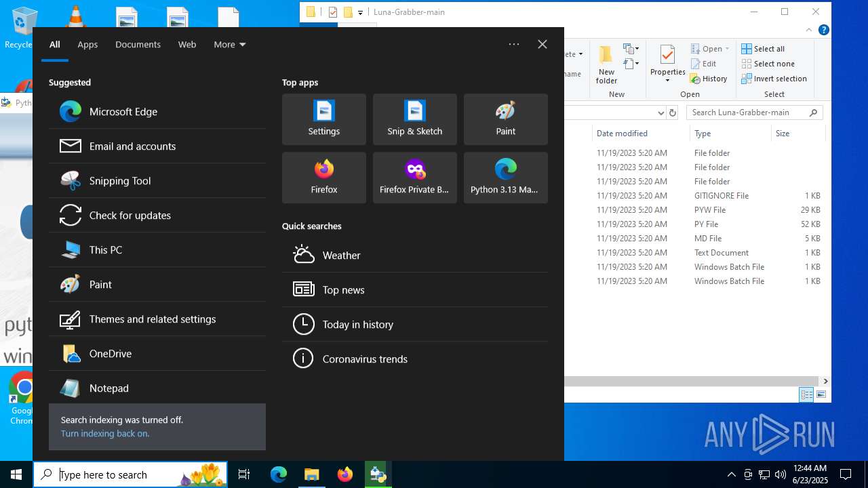Viewport: 868px width, 488px height.
Task: Click Select none in Explorer
Action: [x=768, y=64]
